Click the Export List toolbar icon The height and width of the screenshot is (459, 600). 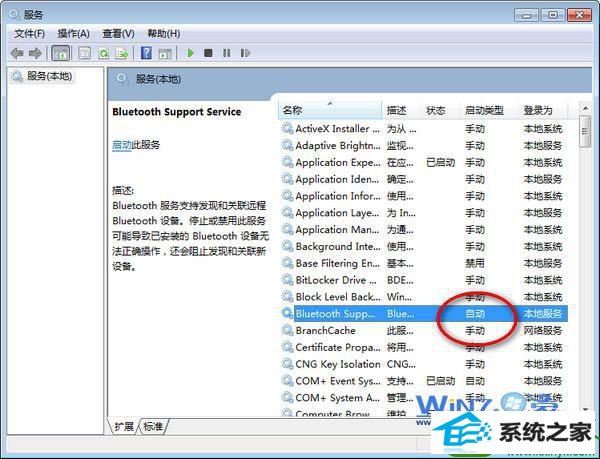122,53
